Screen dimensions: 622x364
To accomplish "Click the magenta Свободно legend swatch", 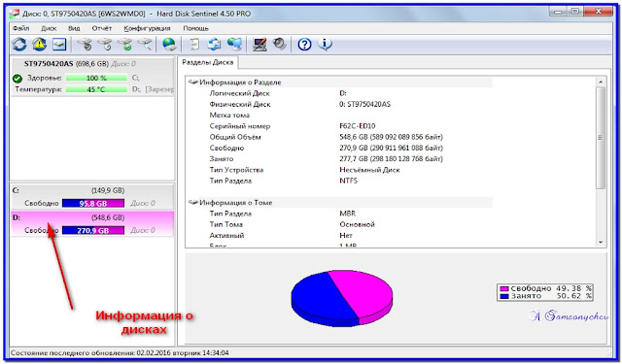I will tap(504, 288).
